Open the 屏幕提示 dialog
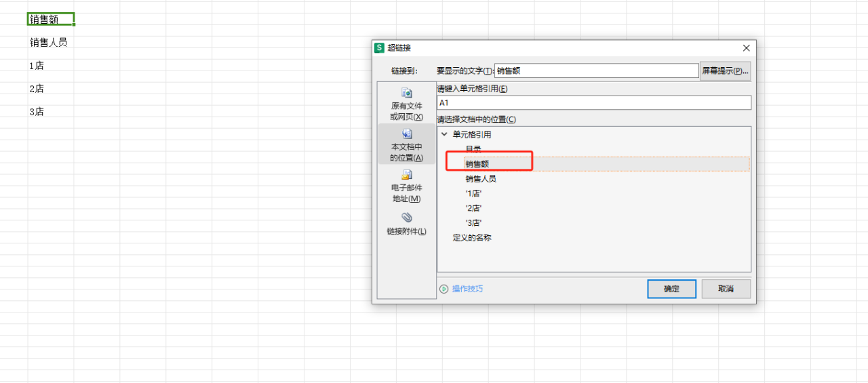The height and width of the screenshot is (383, 868). click(x=725, y=70)
